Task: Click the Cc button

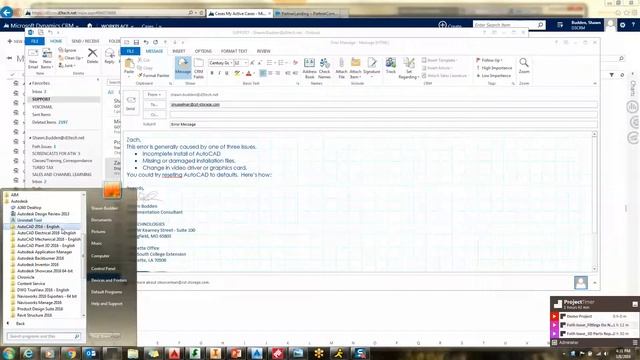Action: [154, 115]
